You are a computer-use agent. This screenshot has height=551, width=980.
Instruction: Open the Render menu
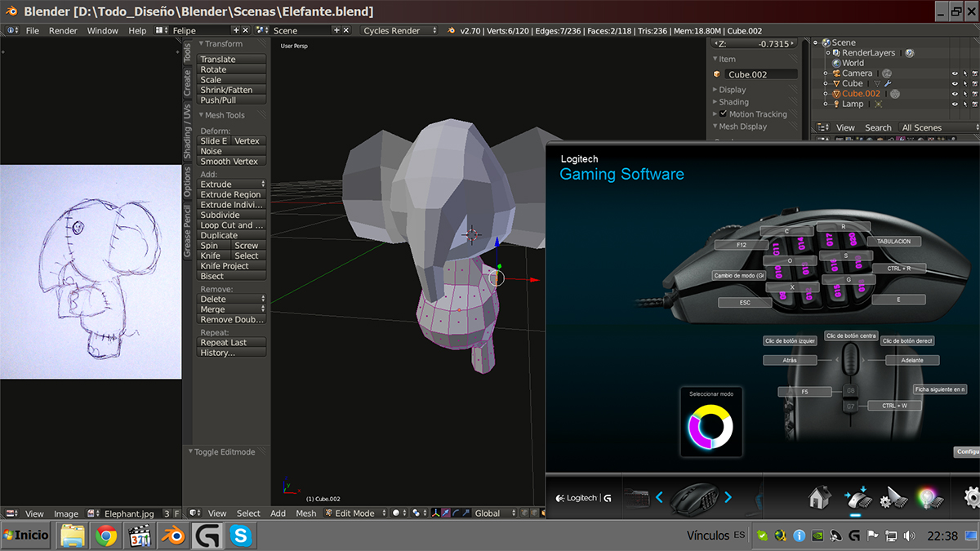[63, 30]
